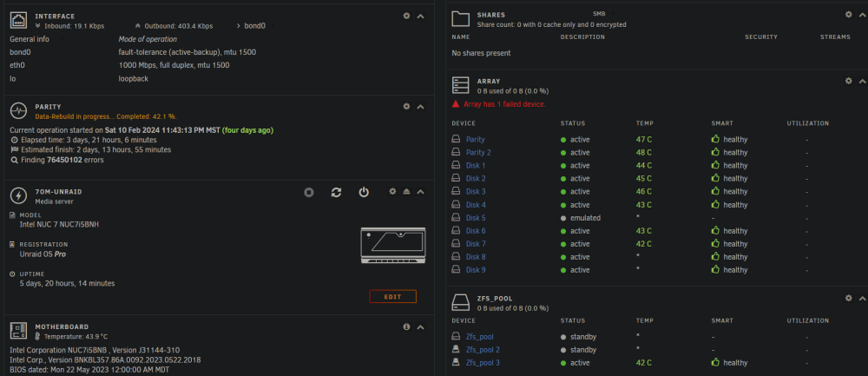
Task: Shut down the server with the power icon
Action: pyautogui.click(x=364, y=192)
